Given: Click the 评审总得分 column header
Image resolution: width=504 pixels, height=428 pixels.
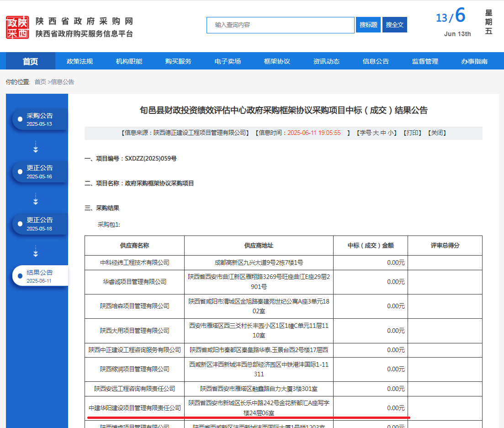Looking at the screenshot, I should coord(445,246).
